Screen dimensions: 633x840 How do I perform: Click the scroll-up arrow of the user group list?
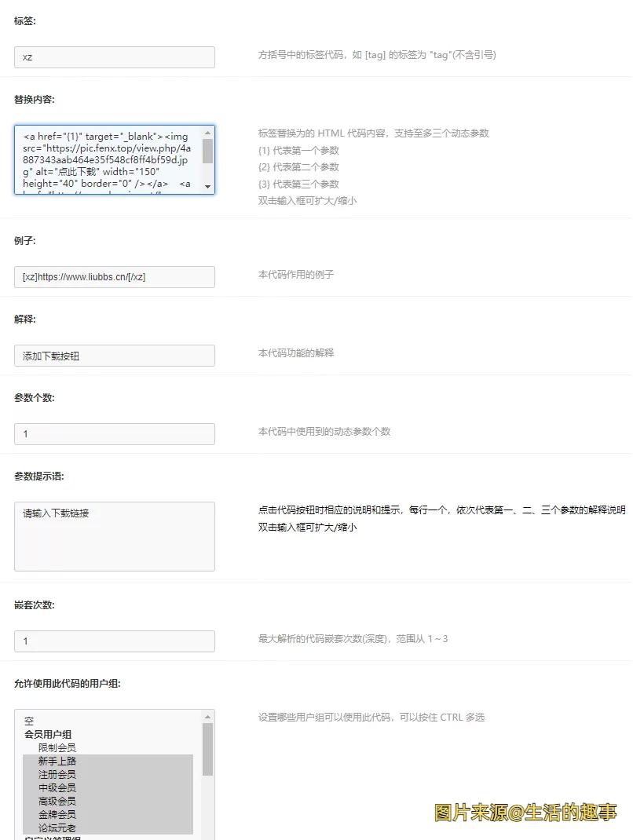pos(208,717)
